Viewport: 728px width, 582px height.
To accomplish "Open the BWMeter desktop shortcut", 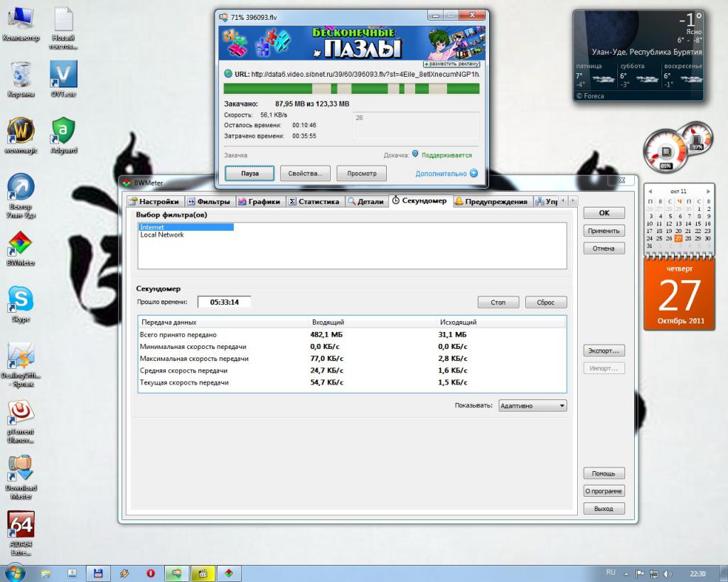I will pyautogui.click(x=21, y=244).
